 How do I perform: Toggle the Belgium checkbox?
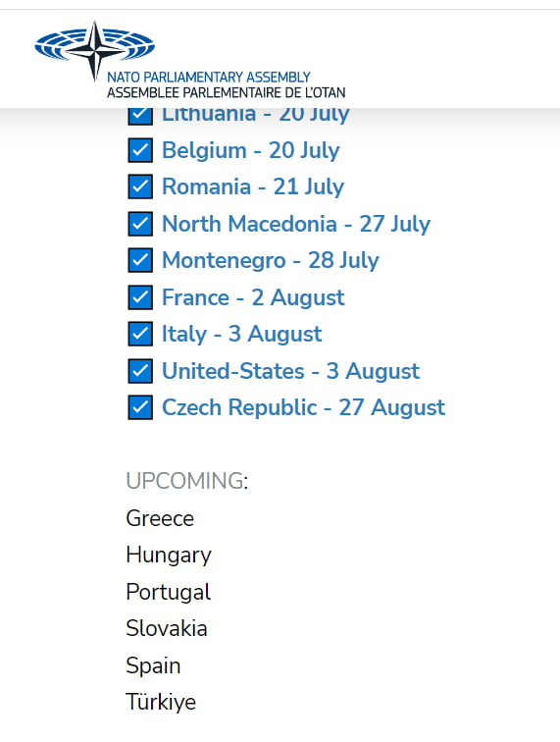(140, 150)
